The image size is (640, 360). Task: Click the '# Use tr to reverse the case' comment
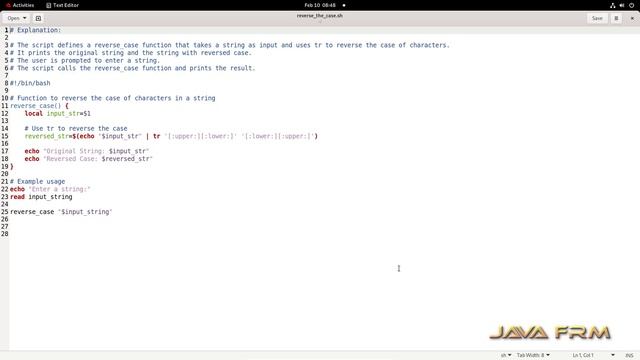(76, 129)
